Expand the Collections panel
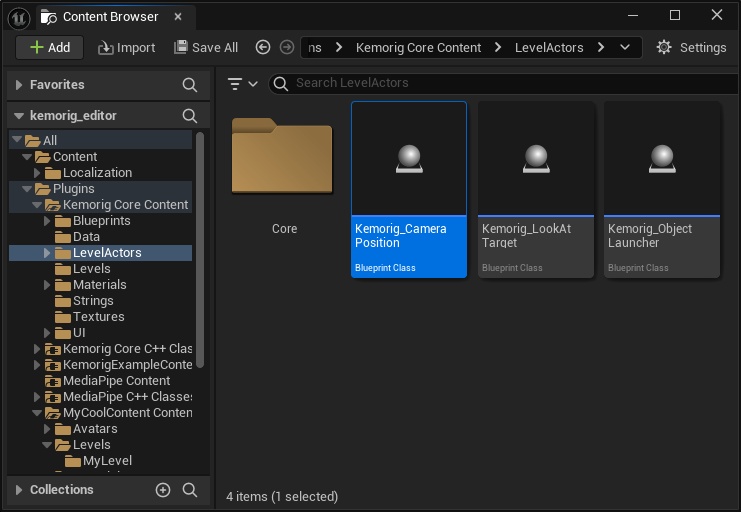Image resolution: width=741 pixels, height=512 pixels. (19, 490)
